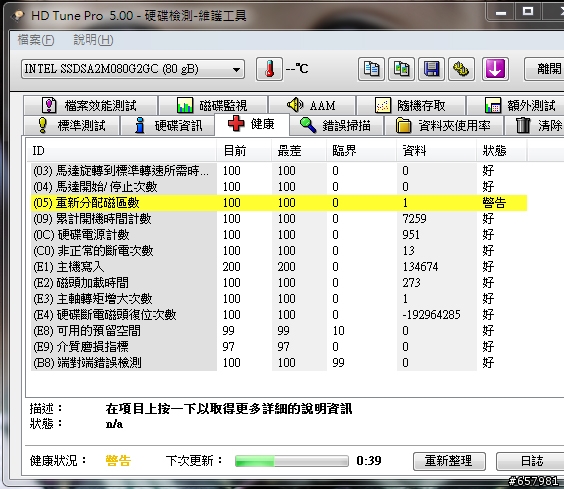The image size is (564, 489).
Task: Open the 檔案(F) menu
Action: click(36, 40)
